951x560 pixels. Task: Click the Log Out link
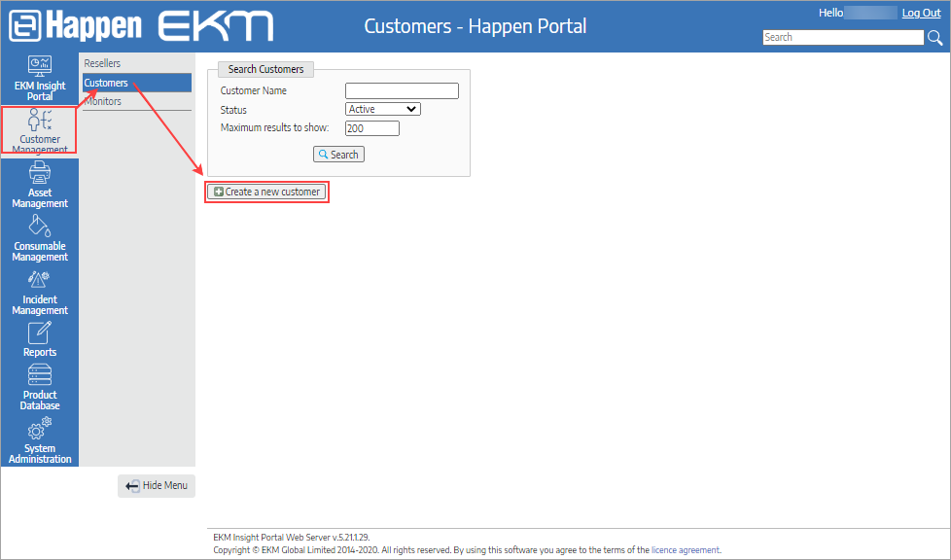(x=921, y=13)
